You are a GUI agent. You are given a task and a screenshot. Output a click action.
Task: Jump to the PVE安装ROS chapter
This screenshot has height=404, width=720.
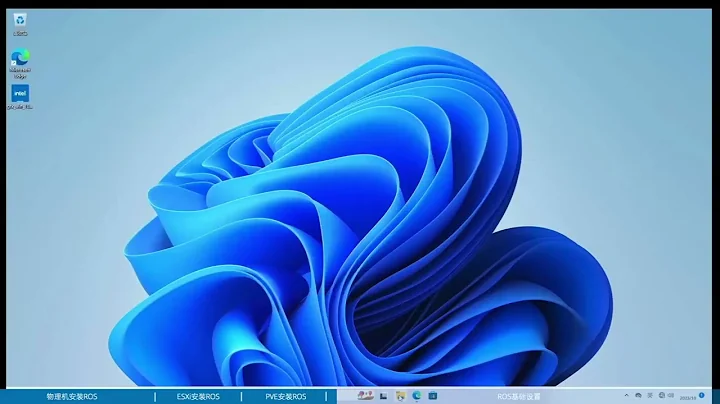pos(286,397)
